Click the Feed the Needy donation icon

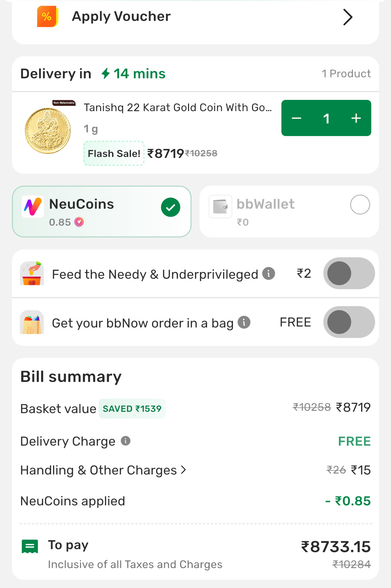click(x=32, y=273)
